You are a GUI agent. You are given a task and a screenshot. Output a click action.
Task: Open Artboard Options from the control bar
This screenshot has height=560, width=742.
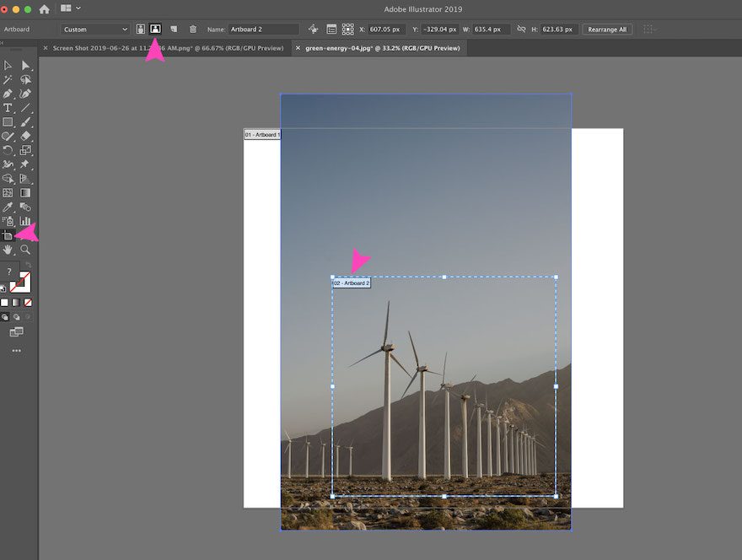[x=331, y=29]
